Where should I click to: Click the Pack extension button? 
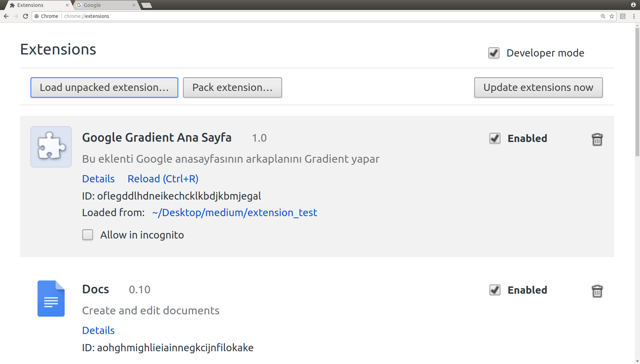233,88
